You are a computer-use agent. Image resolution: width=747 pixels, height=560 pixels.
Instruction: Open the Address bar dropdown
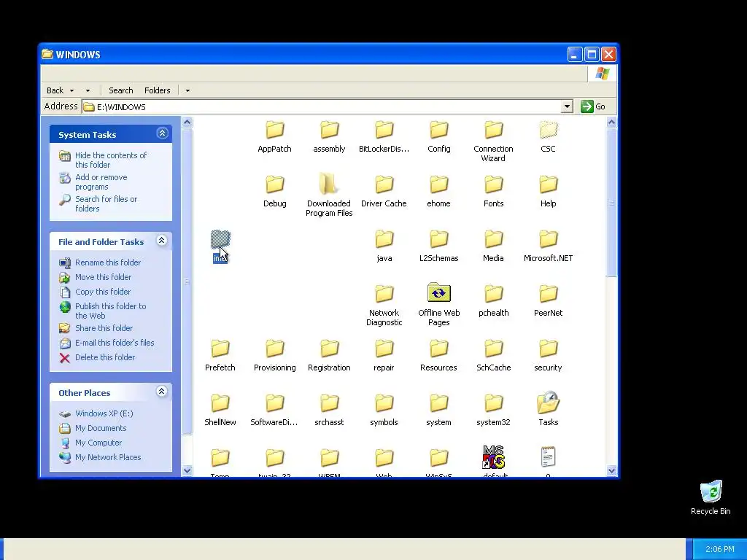coord(567,106)
